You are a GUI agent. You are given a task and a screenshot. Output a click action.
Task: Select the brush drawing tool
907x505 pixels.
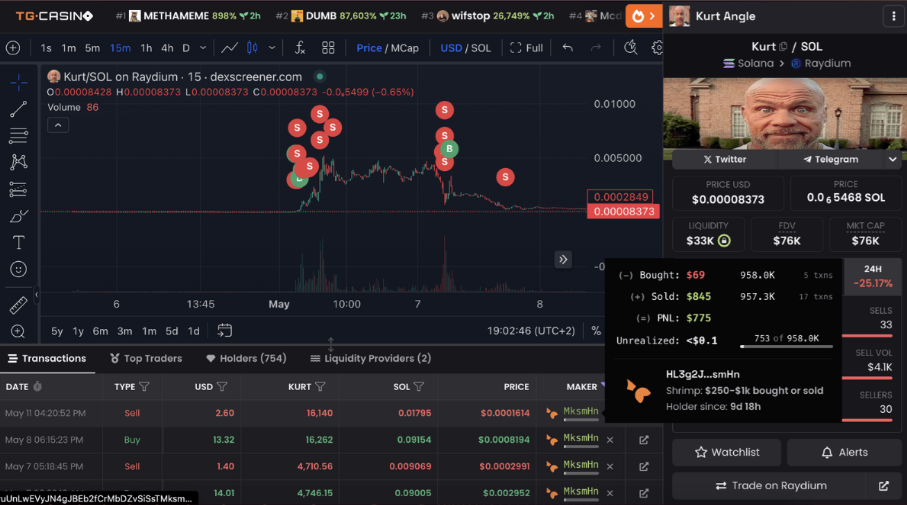(19, 216)
